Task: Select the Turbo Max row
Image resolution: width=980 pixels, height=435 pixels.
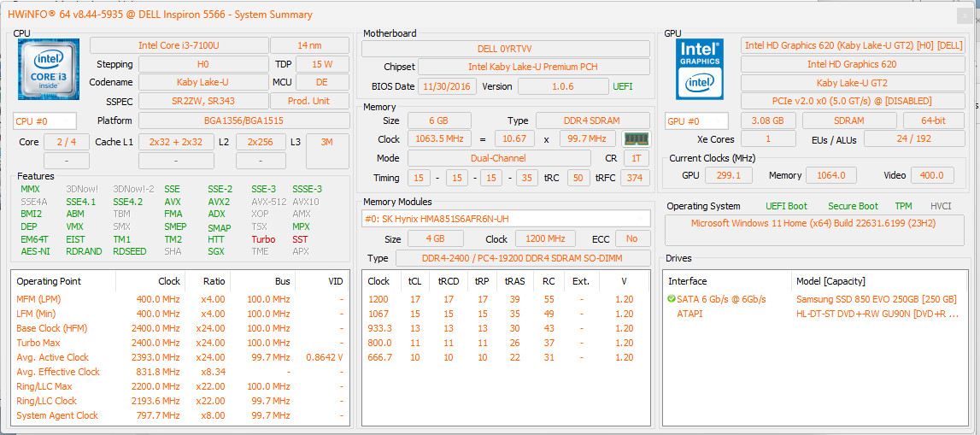Action: pos(180,343)
